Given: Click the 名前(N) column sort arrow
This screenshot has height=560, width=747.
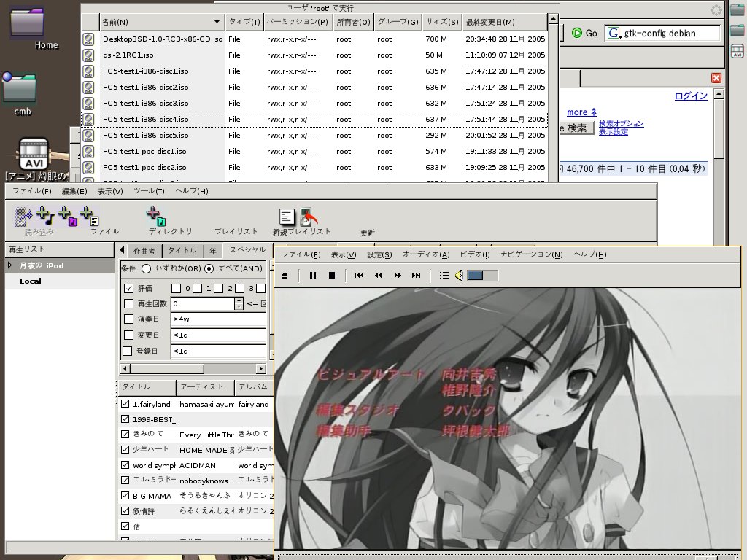Looking at the screenshot, I should pyautogui.click(x=217, y=21).
